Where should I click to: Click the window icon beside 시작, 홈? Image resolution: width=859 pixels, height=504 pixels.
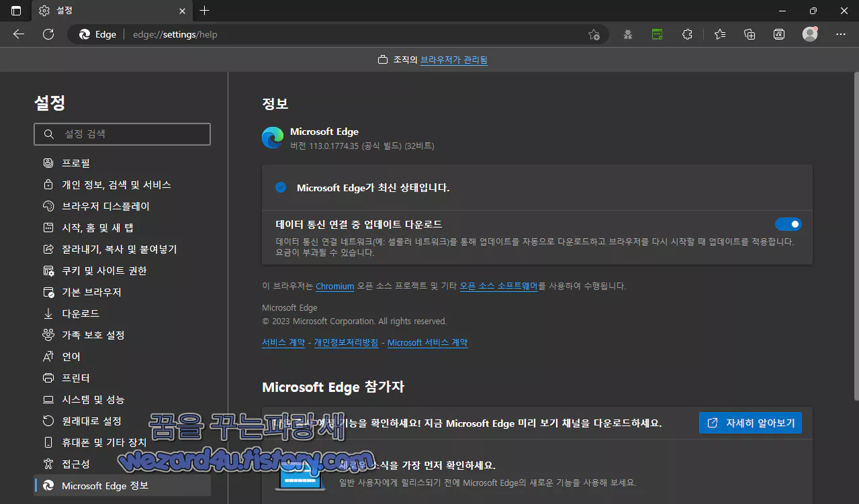click(48, 228)
